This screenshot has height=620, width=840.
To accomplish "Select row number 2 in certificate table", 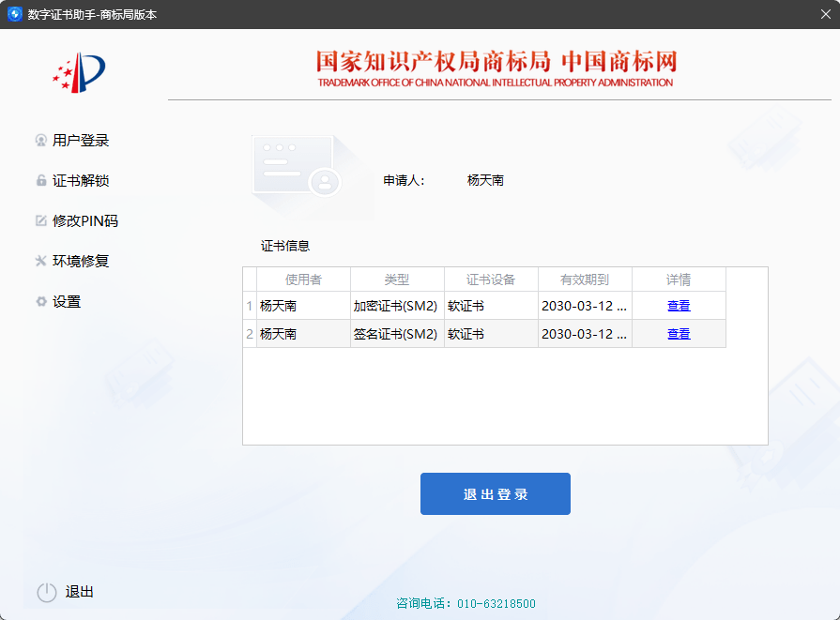I will [x=250, y=334].
